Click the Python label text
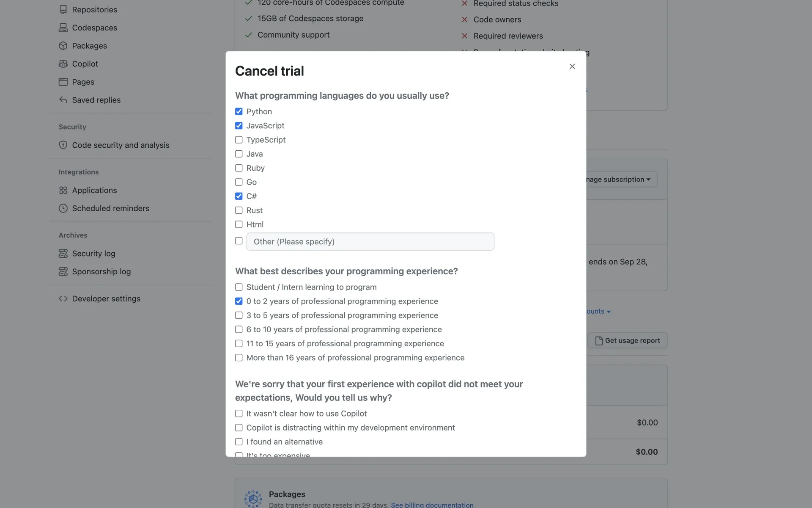The width and height of the screenshot is (812, 508). click(x=259, y=112)
